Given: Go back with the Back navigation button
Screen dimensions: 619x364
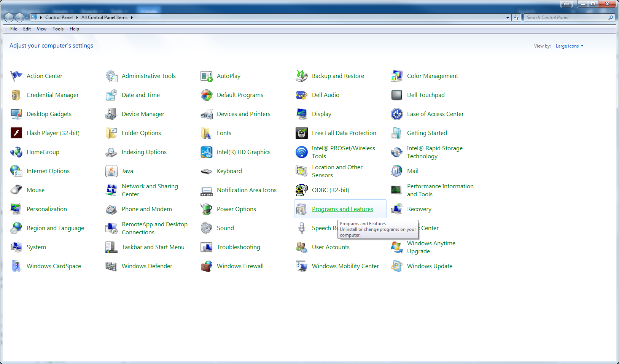Looking at the screenshot, I should (x=9, y=17).
